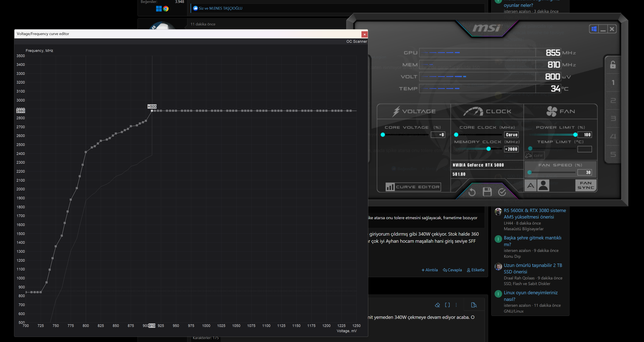This screenshot has width=644, height=342.
Task: Click the 'GNU/Linux' category link
Action: point(514,311)
